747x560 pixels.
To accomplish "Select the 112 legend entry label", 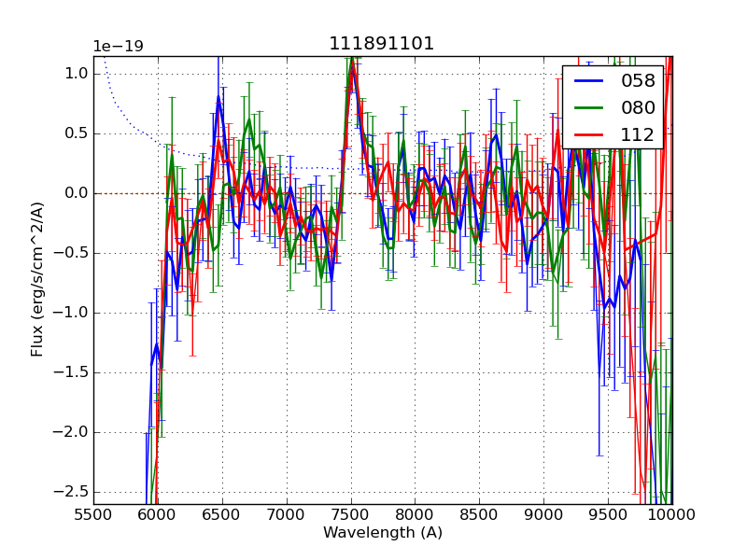I will click(x=638, y=134).
